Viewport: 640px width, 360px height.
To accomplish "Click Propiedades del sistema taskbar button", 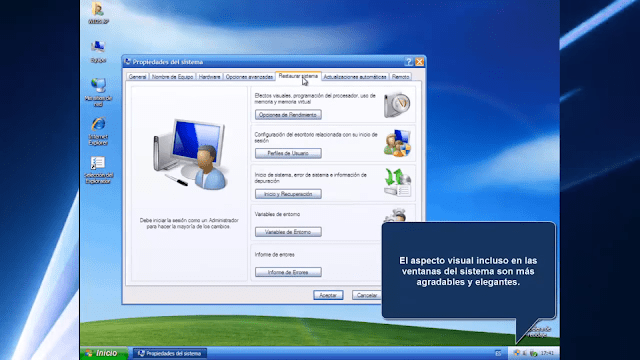I will [x=170, y=353].
